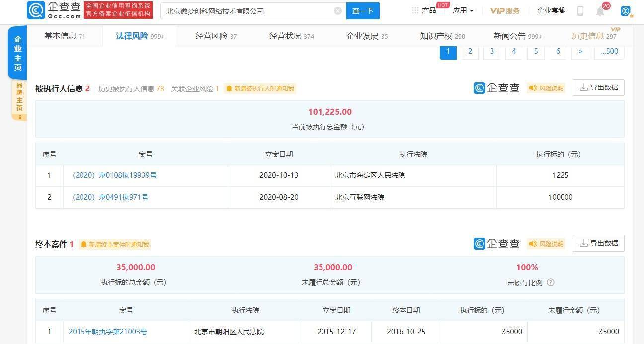Go to pagination page 5
The height and width of the screenshot is (344, 644).
coord(536,51)
